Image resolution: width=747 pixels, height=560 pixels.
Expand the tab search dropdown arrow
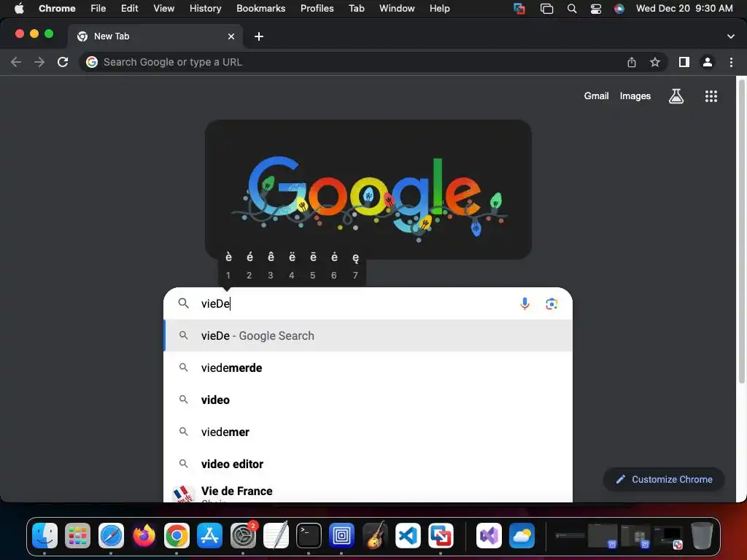pos(730,36)
